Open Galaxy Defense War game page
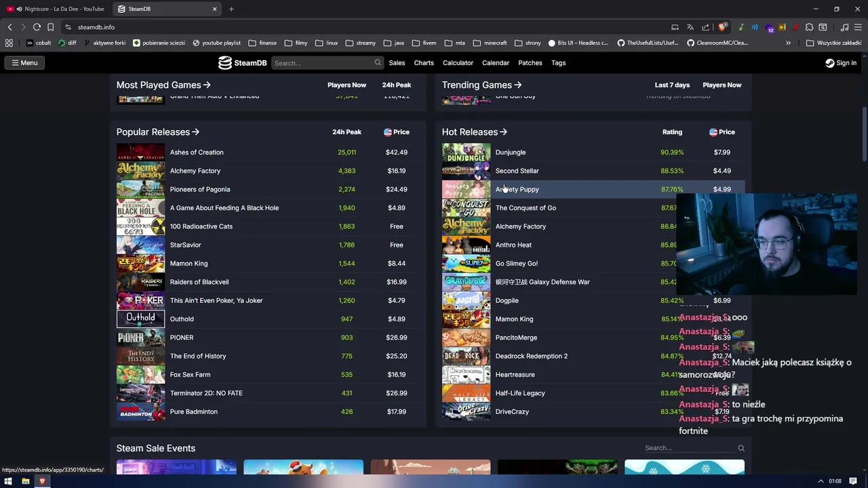The height and width of the screenshot is (488, 868). pyautogui.click(x=542, y=282)
